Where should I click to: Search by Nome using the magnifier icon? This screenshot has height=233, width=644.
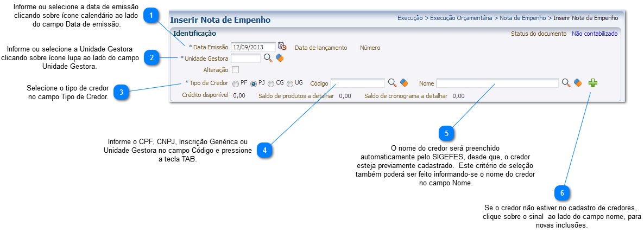[x=566, y=83]
